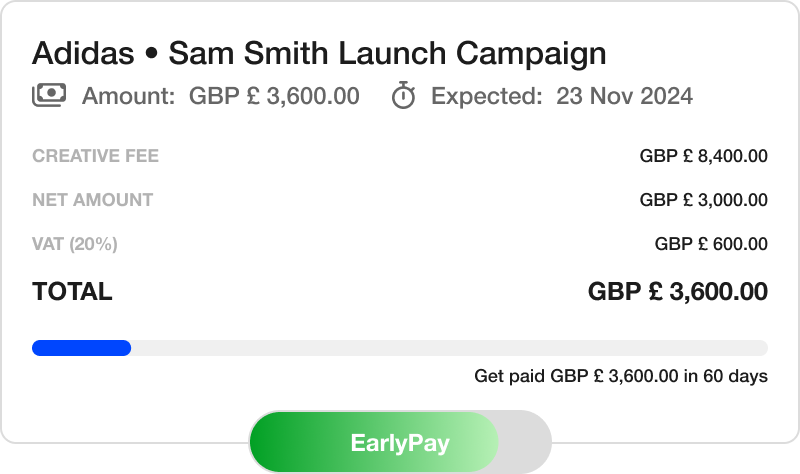Click the blue filled part of progress bar
This screenshot has height=474, width=800.
81,348
